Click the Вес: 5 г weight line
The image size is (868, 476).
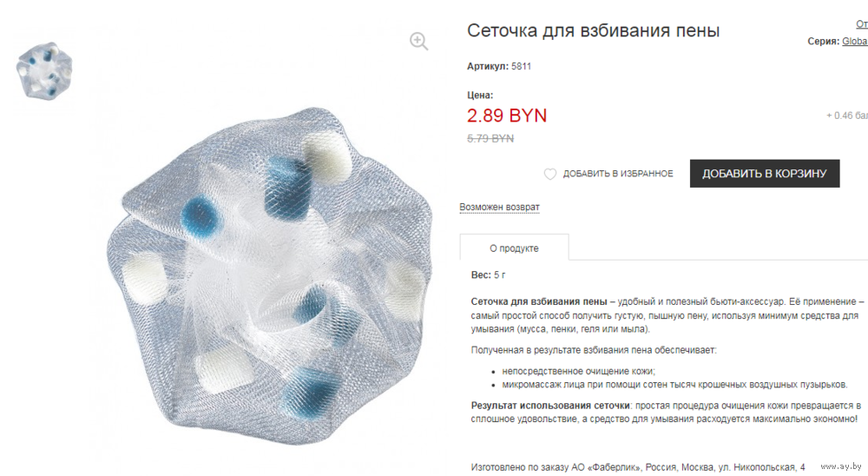coord(488,274)
